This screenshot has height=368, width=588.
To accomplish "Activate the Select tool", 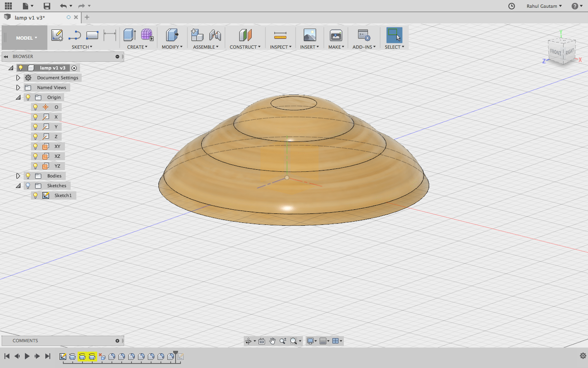I will tap(394, 35).
